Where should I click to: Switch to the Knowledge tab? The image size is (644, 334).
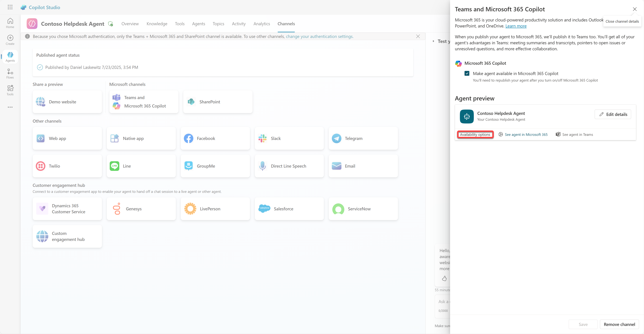(x=157, y=24)
